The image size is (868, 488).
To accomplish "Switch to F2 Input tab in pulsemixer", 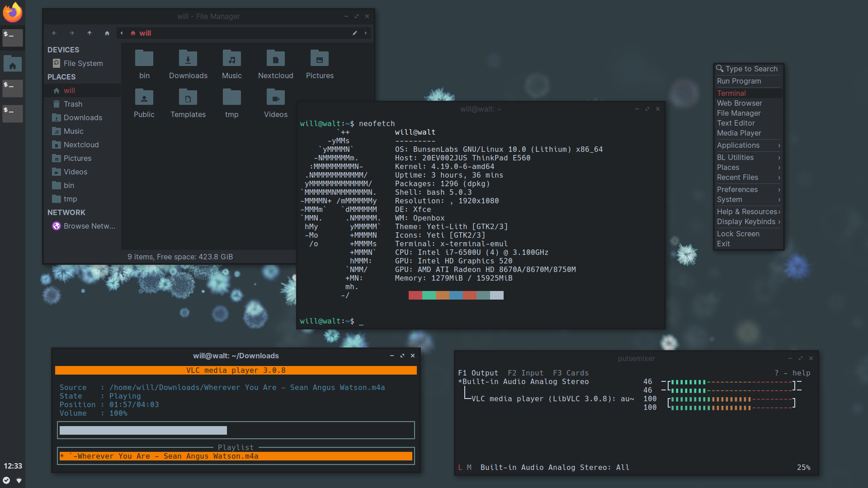I will point(525,373).
